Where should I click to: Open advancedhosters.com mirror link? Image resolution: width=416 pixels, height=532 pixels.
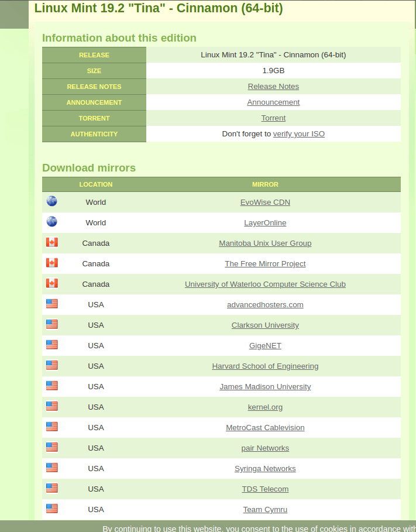[x=265, y=305]
